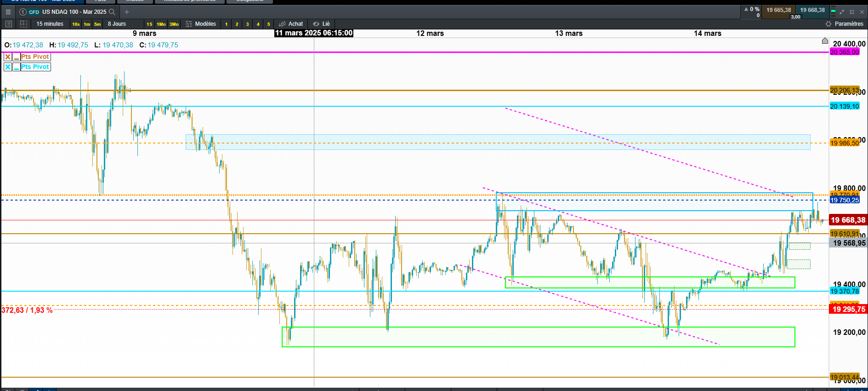The image size is (868, 391).
Task: Load template preset number 2
Action: [237, 24]
